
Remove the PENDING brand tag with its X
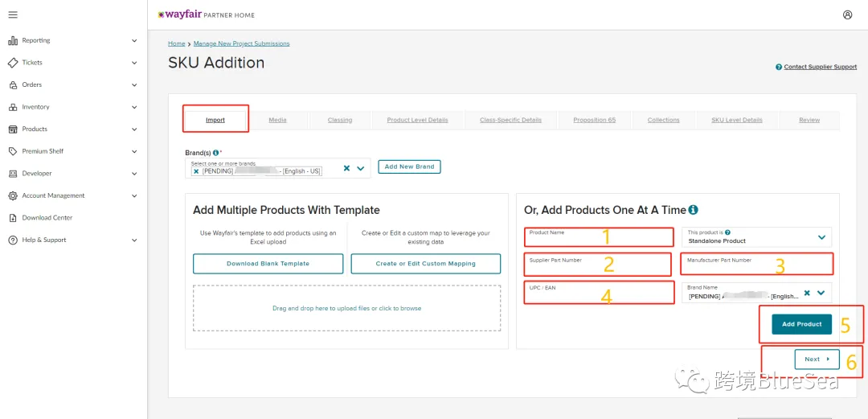197,171
